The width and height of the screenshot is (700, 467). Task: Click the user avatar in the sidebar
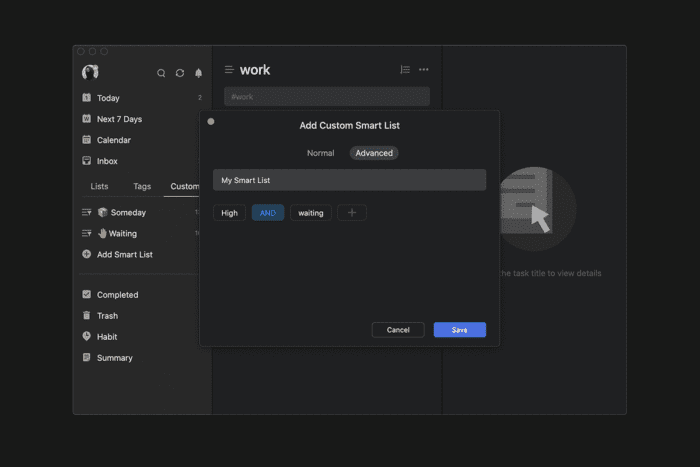[x=90, y=72]
